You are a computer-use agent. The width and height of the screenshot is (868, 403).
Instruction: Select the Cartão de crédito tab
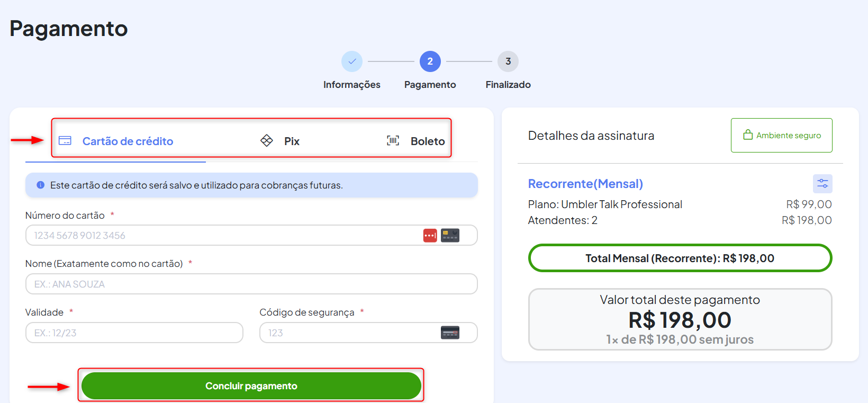pos(128,141)
